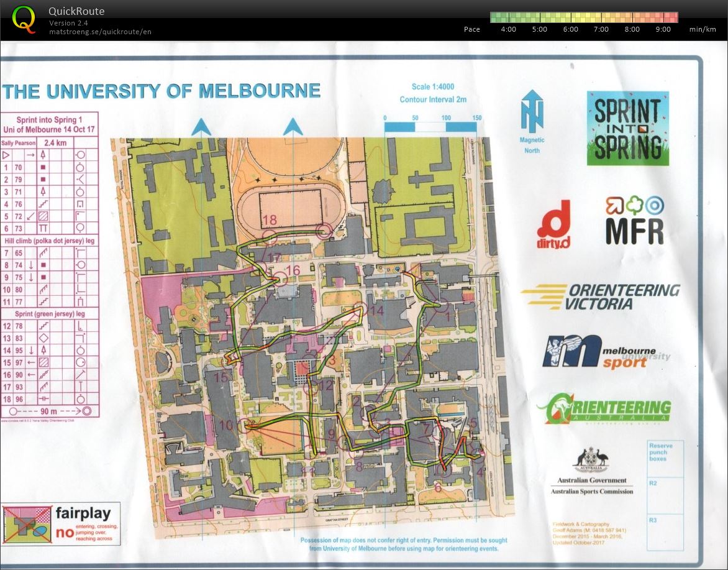Click The University of Melbourne map title
The image size is (728, 570).
point(162,91)
